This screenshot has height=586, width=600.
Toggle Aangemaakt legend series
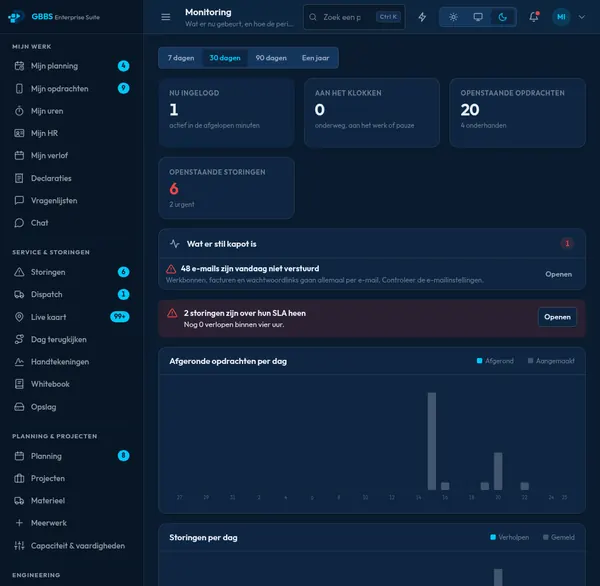(x=551, y=361)
